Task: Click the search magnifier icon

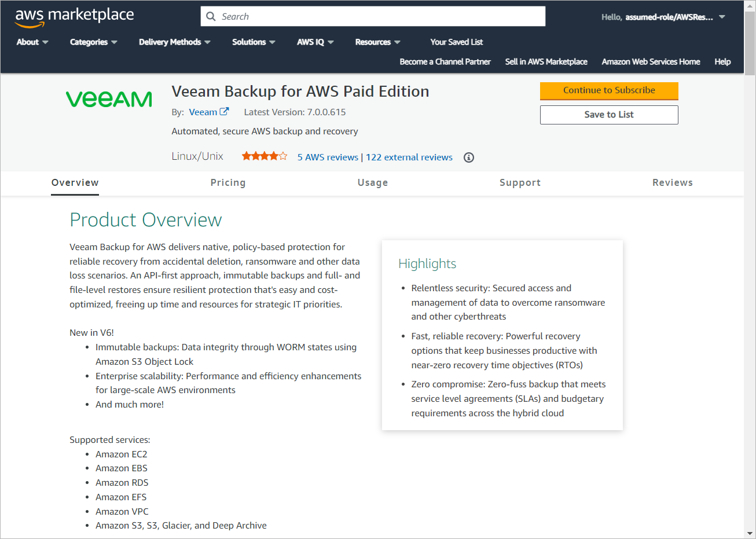Action: click(x=211, y=16)
